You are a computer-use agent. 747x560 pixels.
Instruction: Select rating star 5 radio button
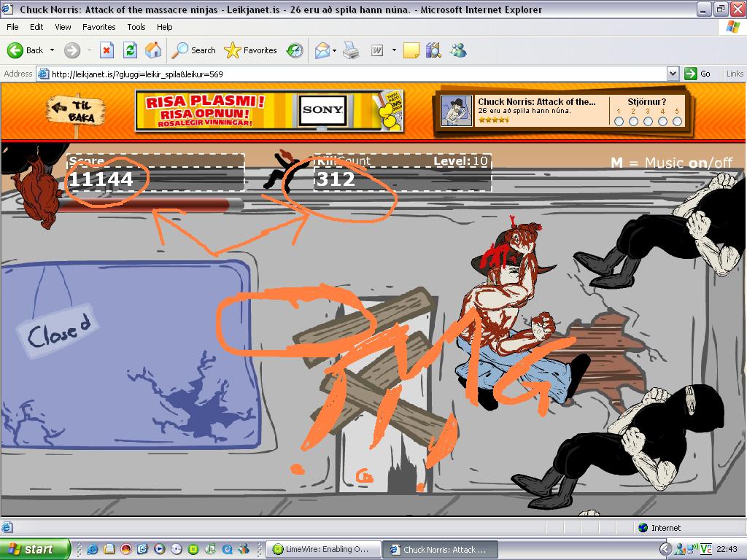coord(677,122)
